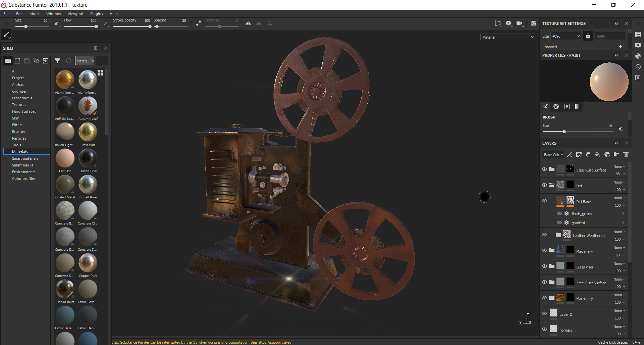This screenshot has height=345, width=644.
Task: Select the brush properties tab icon
Action: 546,106
